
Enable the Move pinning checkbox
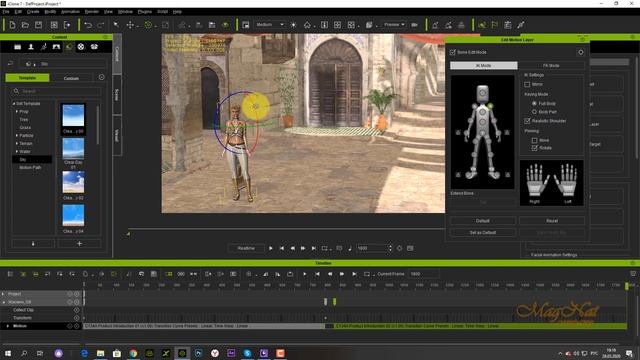pos(534,140)
